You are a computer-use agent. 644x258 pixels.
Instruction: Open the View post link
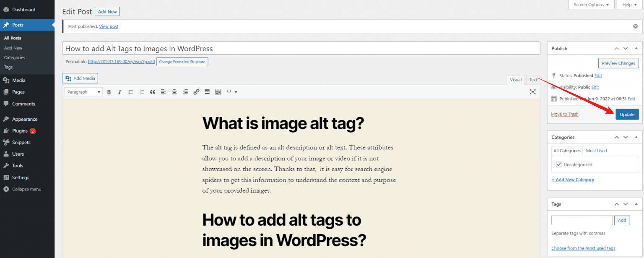coord(109,26)
